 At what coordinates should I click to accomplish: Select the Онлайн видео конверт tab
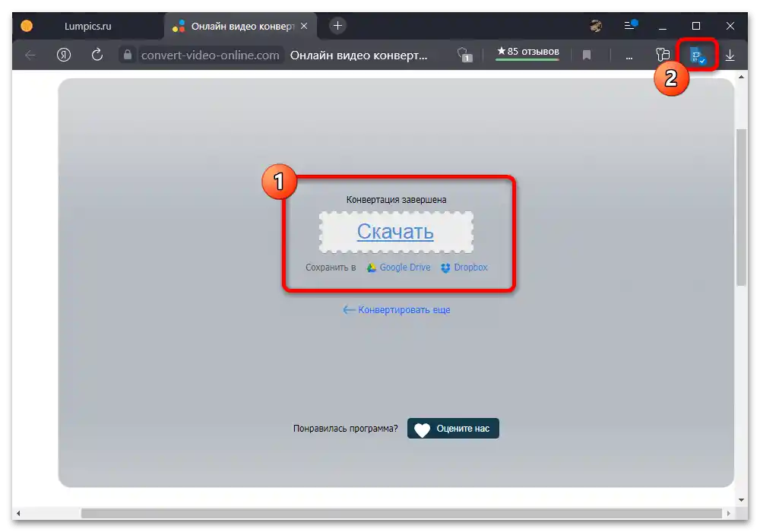tap(242, 26)
